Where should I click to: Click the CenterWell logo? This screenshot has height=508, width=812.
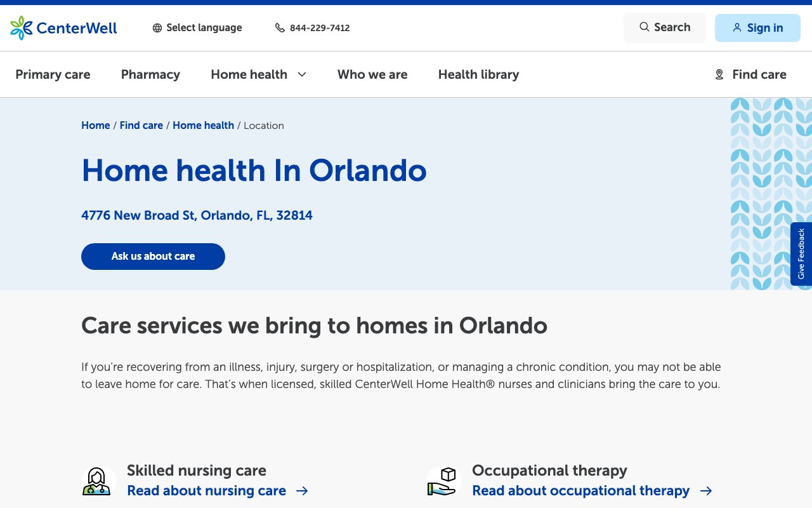click(x=63, y=28)
